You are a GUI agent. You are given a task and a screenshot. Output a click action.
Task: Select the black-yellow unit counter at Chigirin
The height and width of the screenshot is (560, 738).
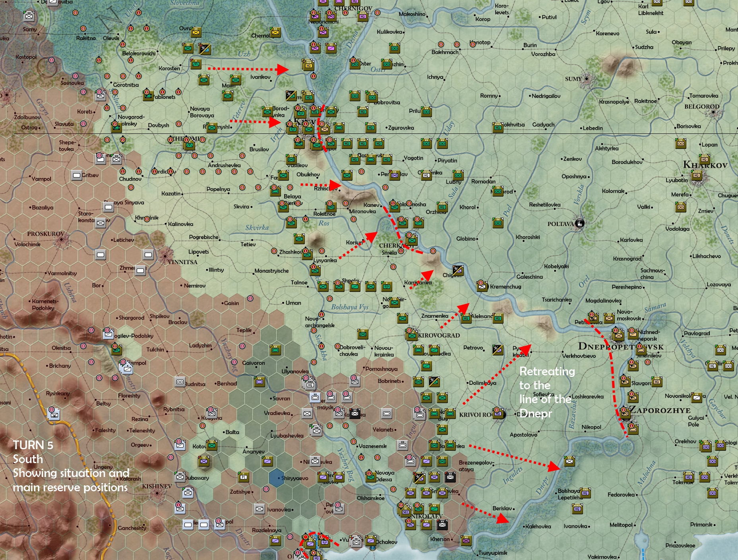click(458, 270)
